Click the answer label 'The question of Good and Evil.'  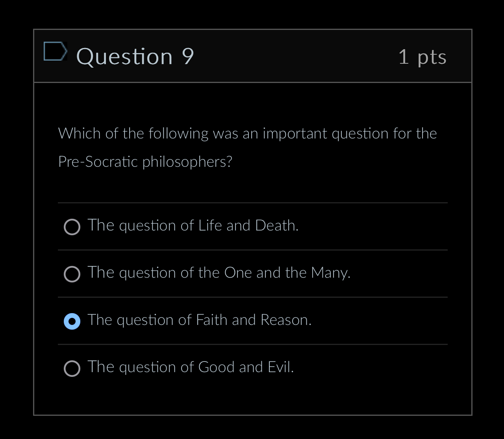(190, 367)
